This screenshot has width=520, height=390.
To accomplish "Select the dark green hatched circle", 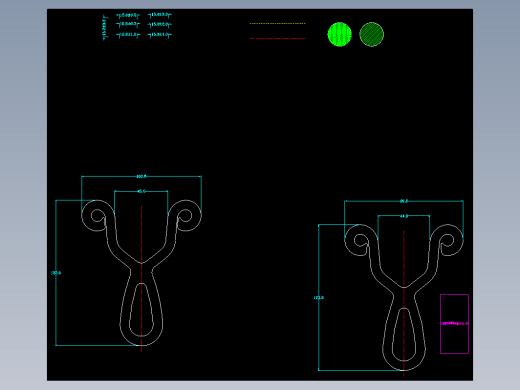I will coord(372,34).
